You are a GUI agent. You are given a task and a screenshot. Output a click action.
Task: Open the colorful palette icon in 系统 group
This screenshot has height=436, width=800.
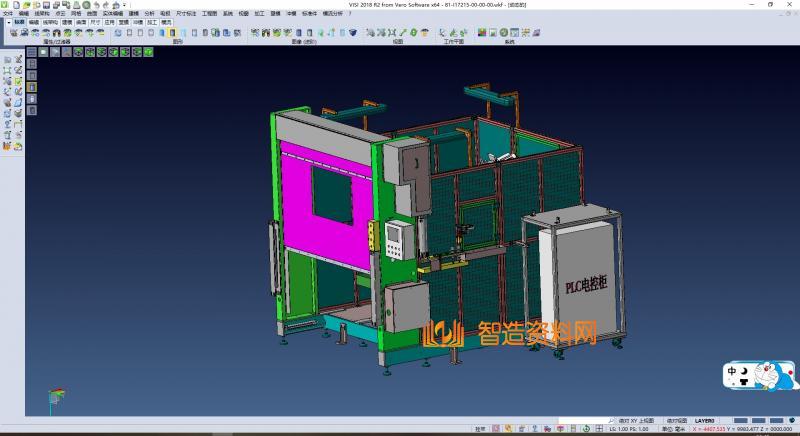click(481, 33)
